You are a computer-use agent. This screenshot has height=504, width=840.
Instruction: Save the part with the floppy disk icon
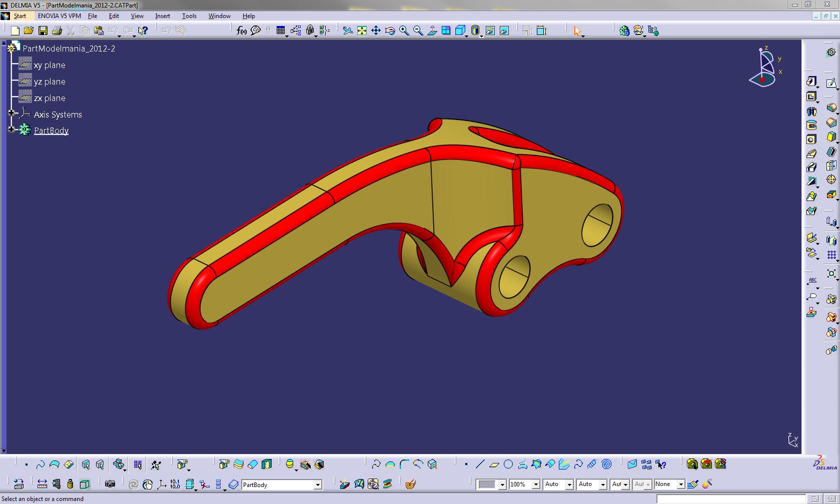(43, 30)
